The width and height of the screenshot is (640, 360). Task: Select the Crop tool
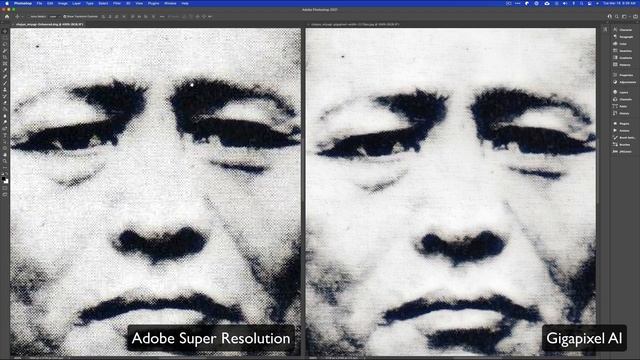click(5, 57)
